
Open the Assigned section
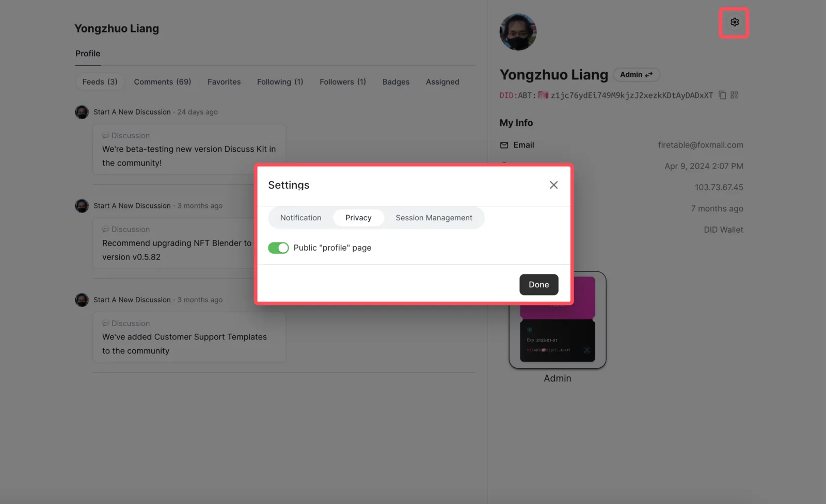point(442,82)
